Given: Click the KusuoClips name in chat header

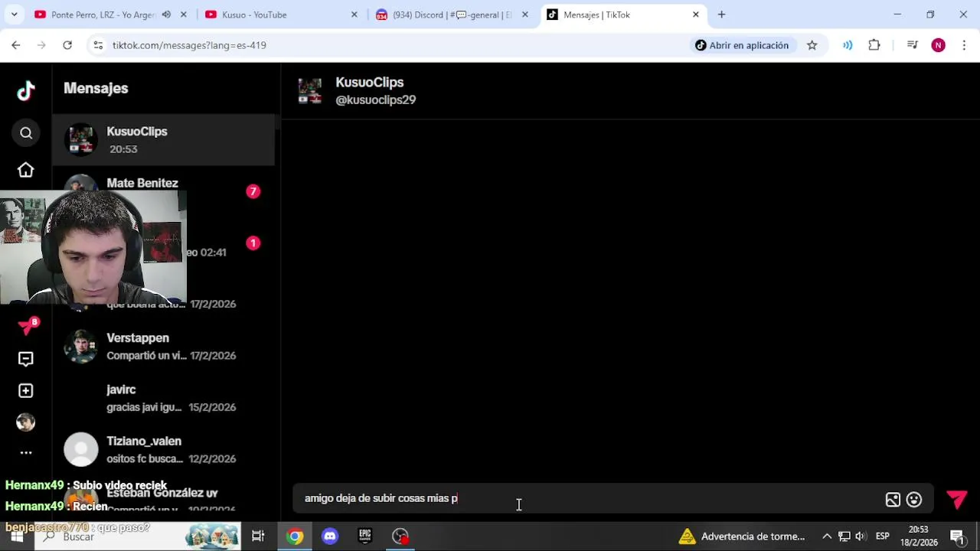Looking at the screenshot, I should [370, 83].
